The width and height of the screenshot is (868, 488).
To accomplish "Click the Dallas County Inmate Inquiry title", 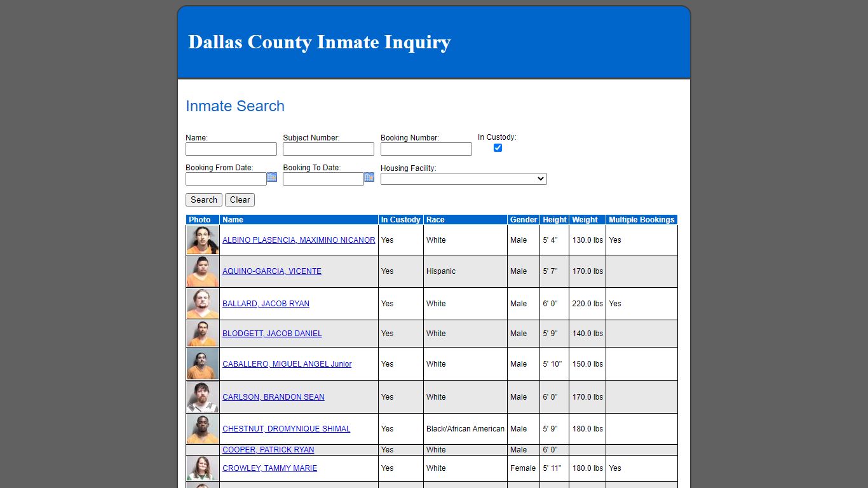I will 320,42.
